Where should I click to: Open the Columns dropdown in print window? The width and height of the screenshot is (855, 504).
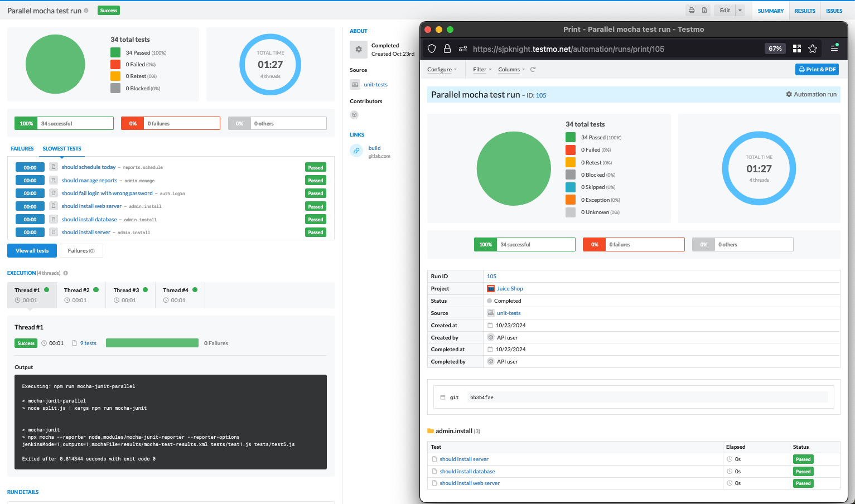pyautogui.click(x=511, y=70)
